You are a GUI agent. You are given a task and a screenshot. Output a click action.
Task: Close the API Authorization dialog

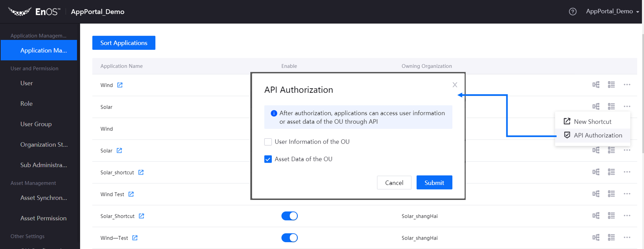pos(455,85)
